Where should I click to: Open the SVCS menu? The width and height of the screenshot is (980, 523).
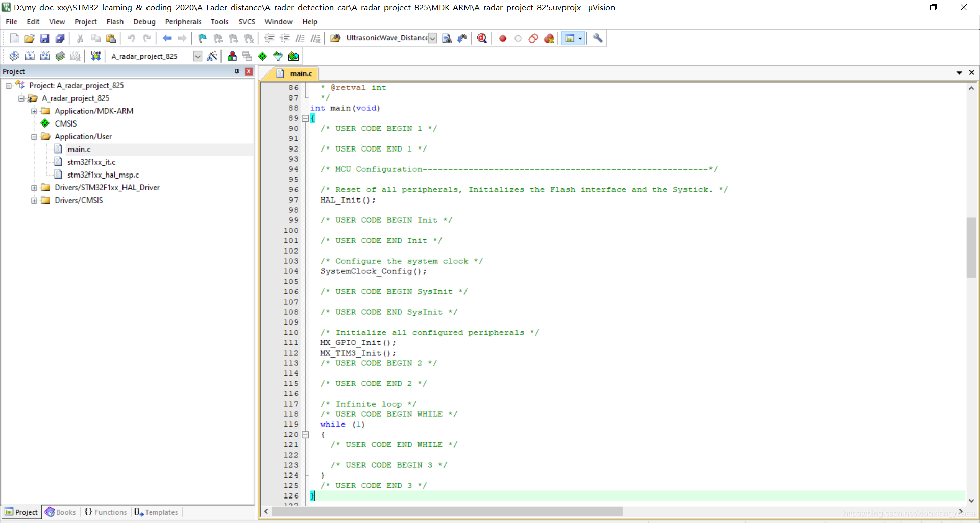point(247,22)
